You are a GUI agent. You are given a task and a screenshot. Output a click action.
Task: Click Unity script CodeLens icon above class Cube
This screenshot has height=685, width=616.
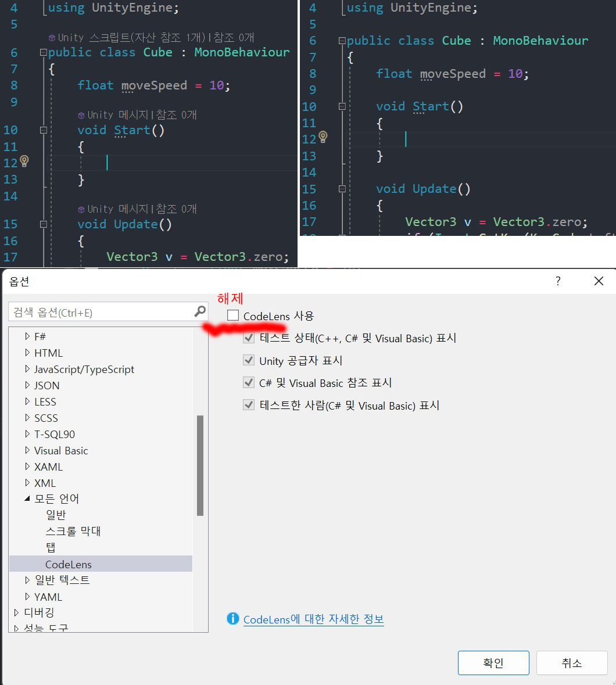pos(52,38)
